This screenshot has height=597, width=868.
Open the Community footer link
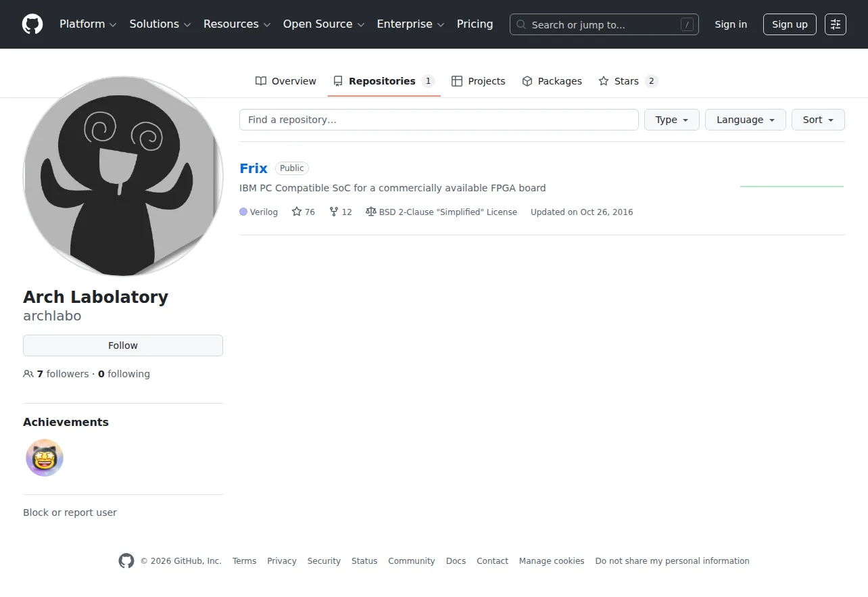412,561
